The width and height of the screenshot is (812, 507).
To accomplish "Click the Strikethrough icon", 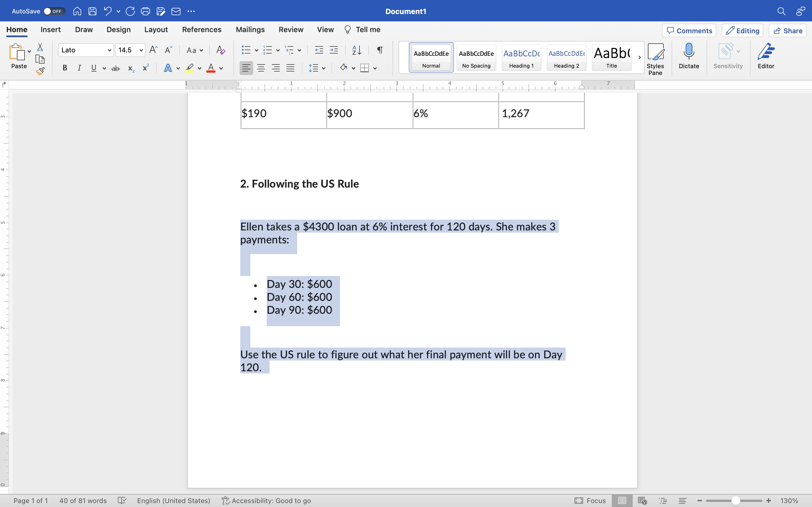I will (x=115, y=68).
